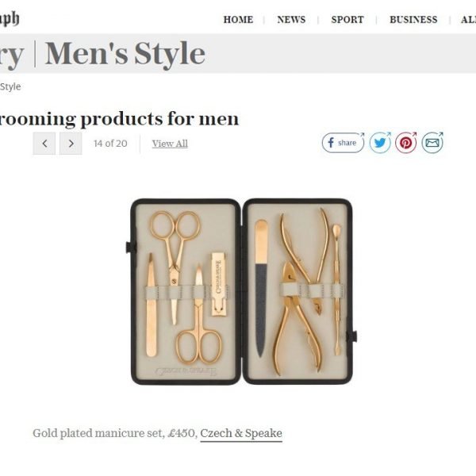Open the HOME navigation item
Screen dimensions: 476x476
tap(238, 20)
